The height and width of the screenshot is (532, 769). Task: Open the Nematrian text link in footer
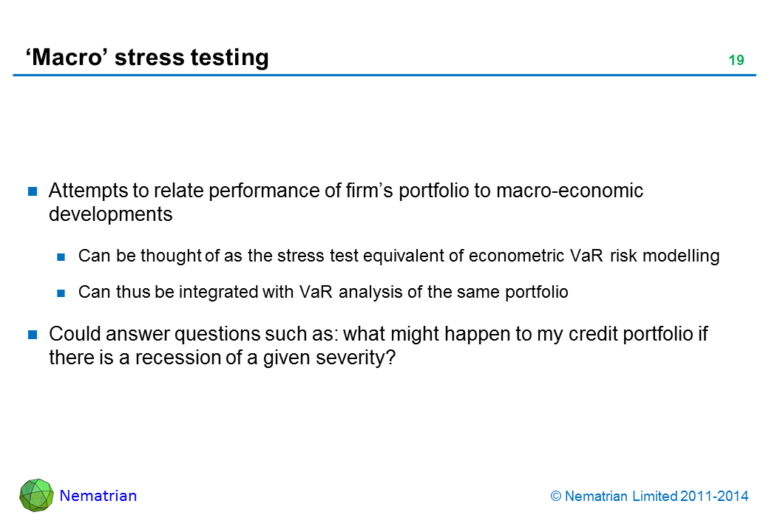click(98, 496)
